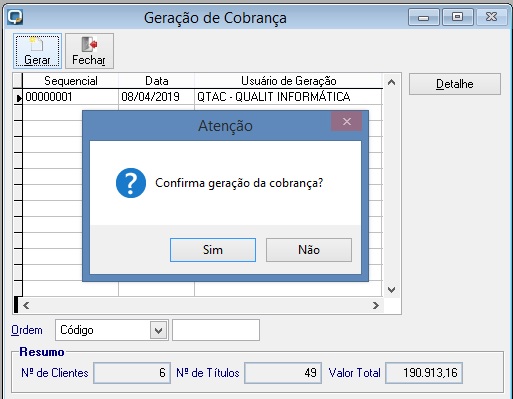Click the Gerar toolbar button
Image resolution: width=513 pixels, height=399 pixels.
(x=37, y=51)
